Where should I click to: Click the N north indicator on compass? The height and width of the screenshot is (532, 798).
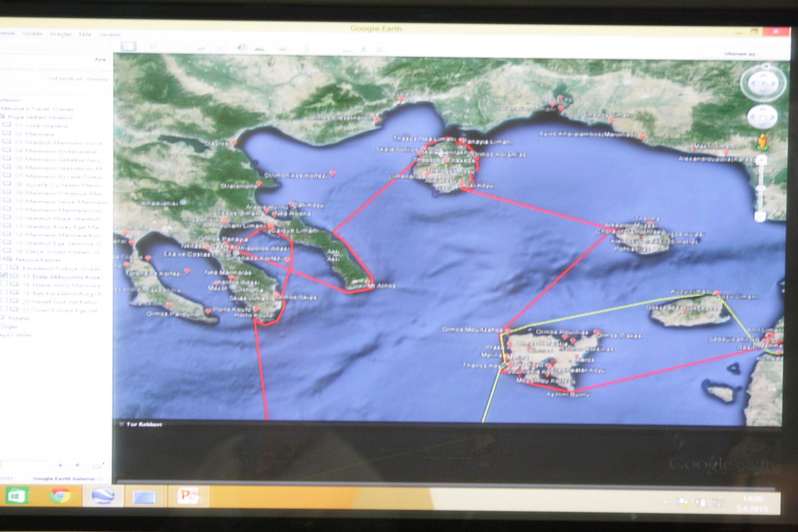[x=766, y=66]
